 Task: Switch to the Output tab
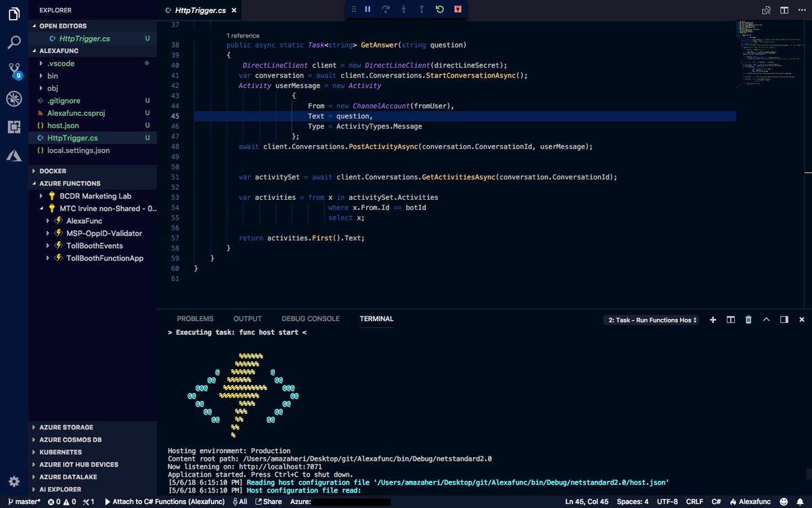click(248, 319)
